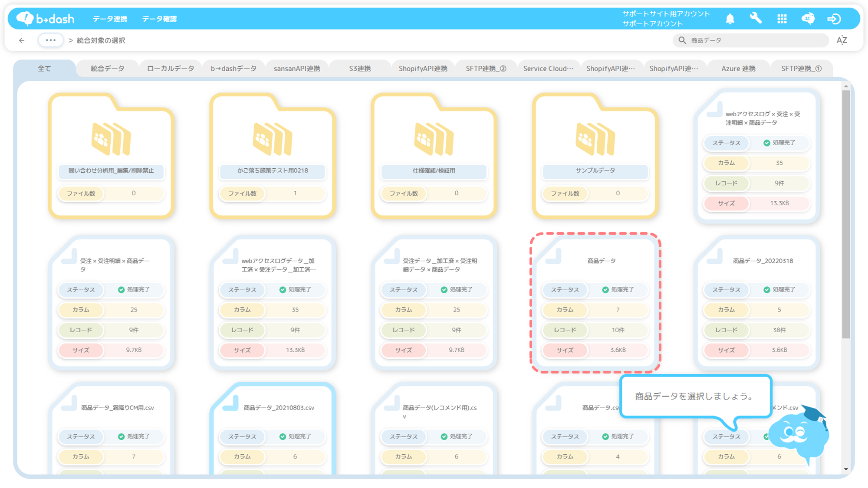The height and width of the screenshot is (488, 868).
Task: Click the back arrow icon
Action: [x=22, y=40]
